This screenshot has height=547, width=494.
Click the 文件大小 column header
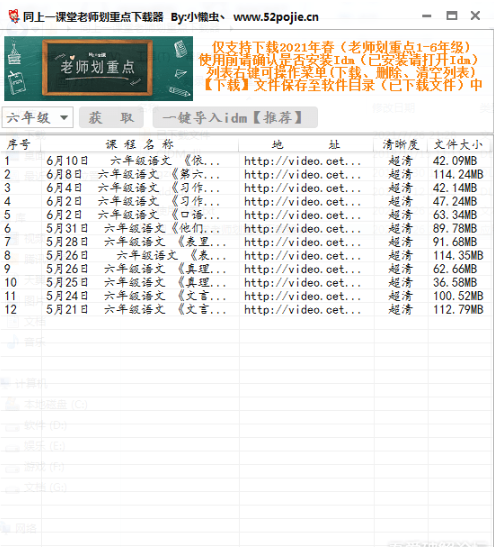click(x=458, y=144)
